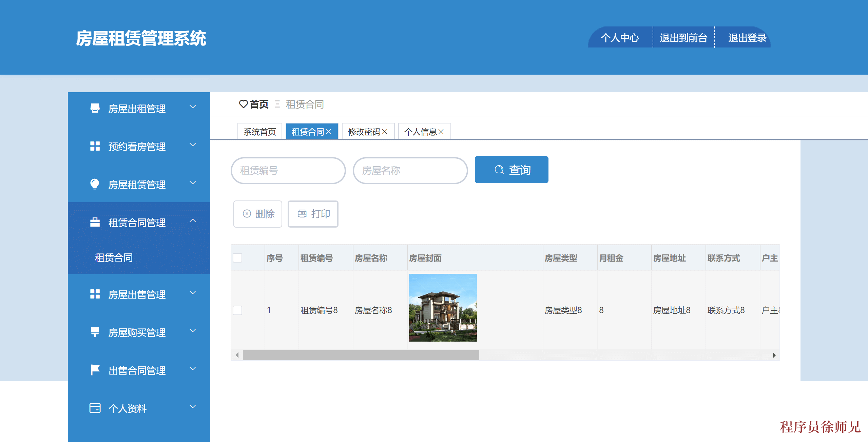Viewport: 868px width, 442px height.
Task: Click the heart icon beside 首页
Action: tap(243, 104)
